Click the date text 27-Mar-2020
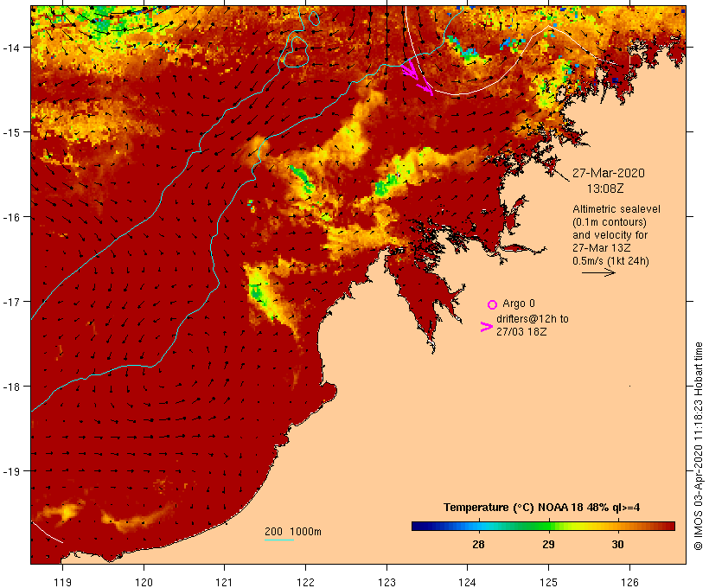709x588 pixels. (x=608, y=173)
